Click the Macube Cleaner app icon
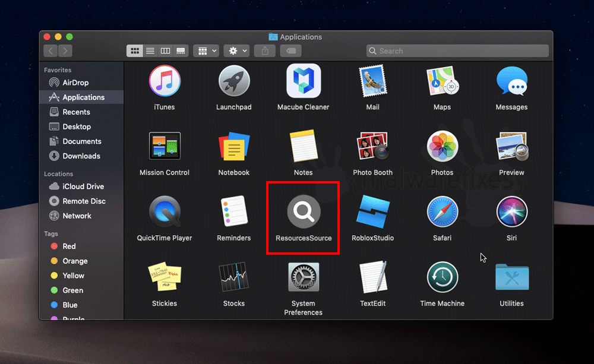The image size is (594, 364). [304, 81]
